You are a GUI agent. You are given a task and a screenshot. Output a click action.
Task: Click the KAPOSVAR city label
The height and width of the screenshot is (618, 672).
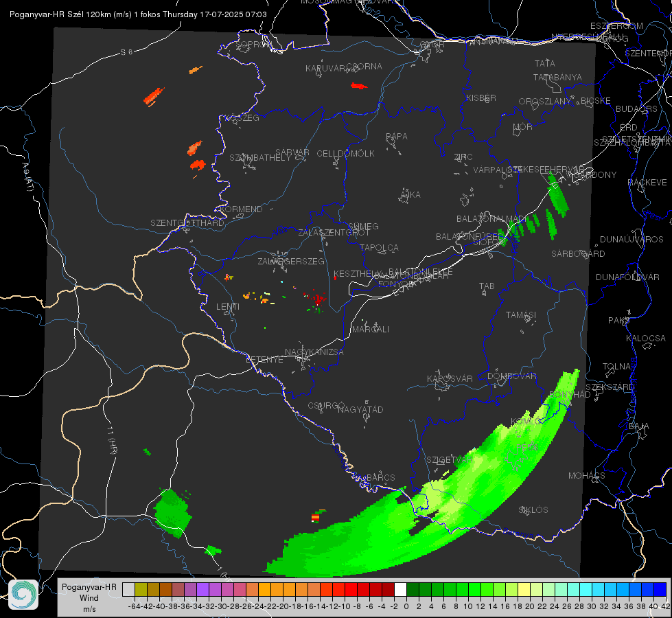tap(450, 378)
